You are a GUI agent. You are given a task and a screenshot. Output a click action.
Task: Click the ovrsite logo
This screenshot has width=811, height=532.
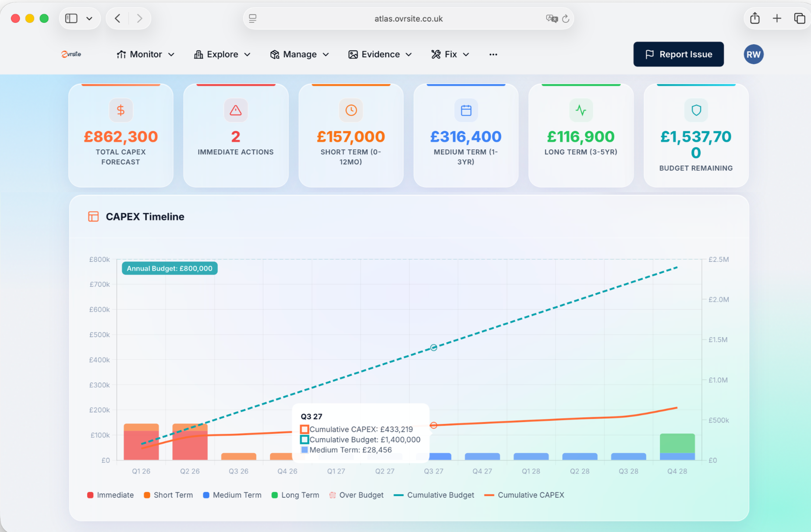(71, 54)
